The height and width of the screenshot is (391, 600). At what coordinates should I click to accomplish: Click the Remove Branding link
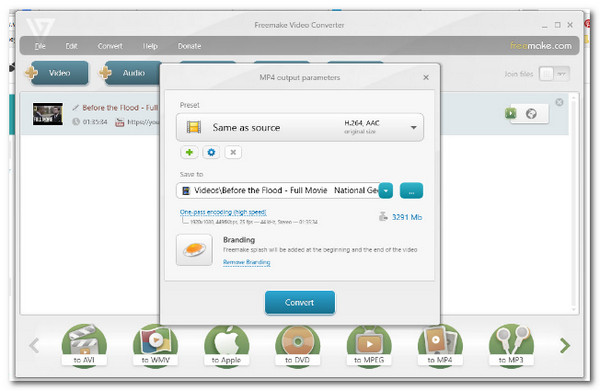pyautogui.click(x=246, y=262)
